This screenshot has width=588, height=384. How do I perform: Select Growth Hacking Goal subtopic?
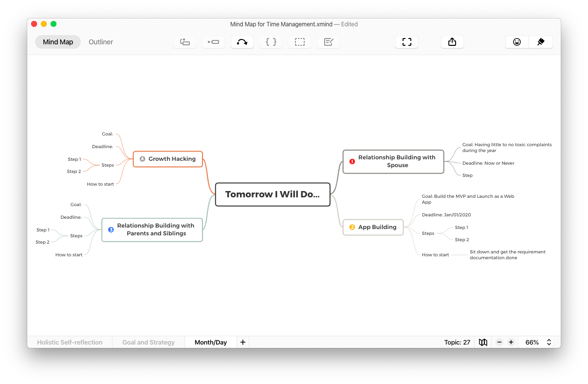(108, 134)
